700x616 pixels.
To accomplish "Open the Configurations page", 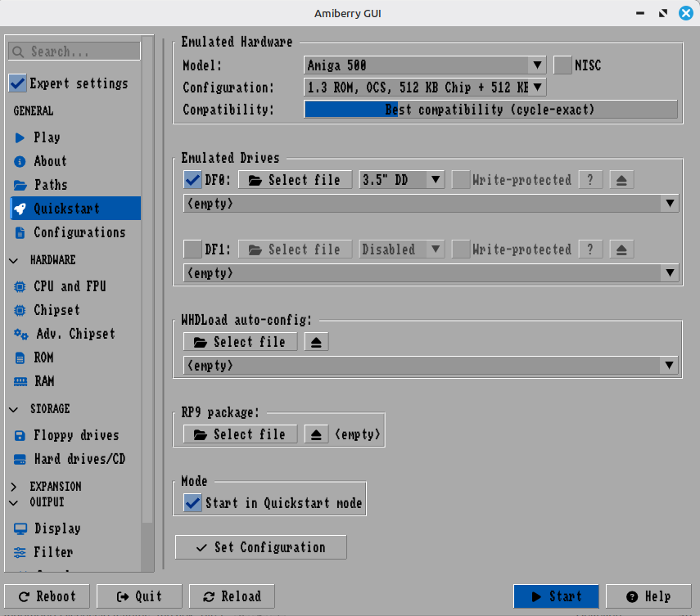I will pyautogui.click(x=75, y=232).
